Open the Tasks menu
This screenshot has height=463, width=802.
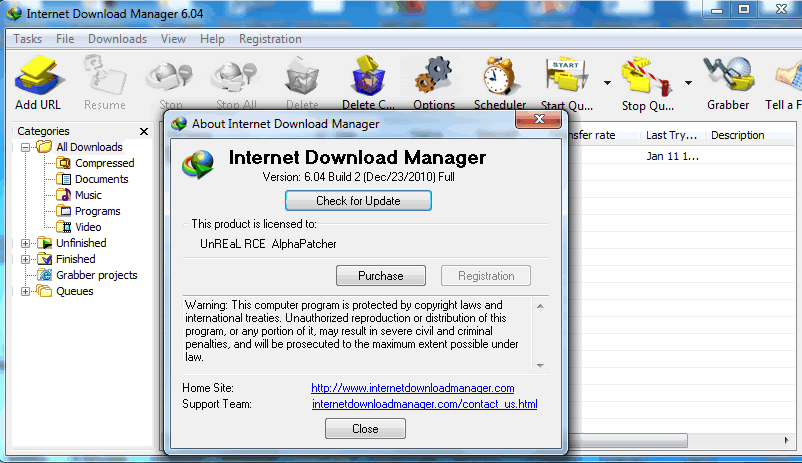[28, 39]
